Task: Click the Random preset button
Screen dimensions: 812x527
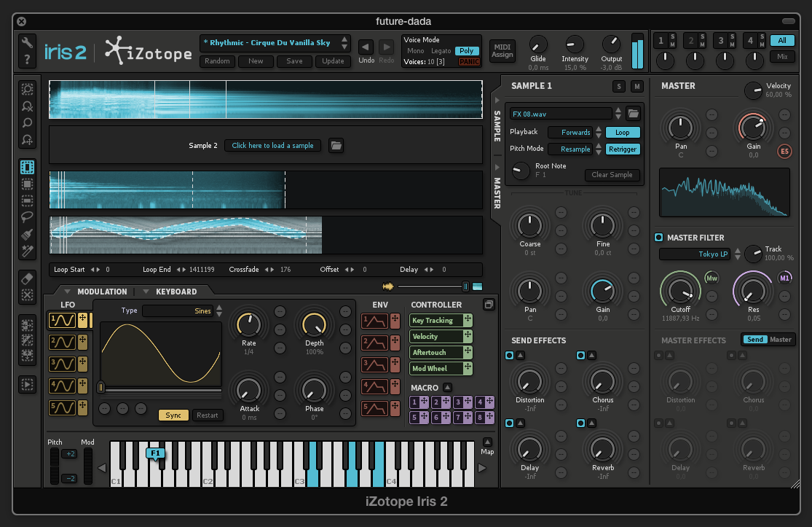Action: pyautogui.click(x=217, y=61)
